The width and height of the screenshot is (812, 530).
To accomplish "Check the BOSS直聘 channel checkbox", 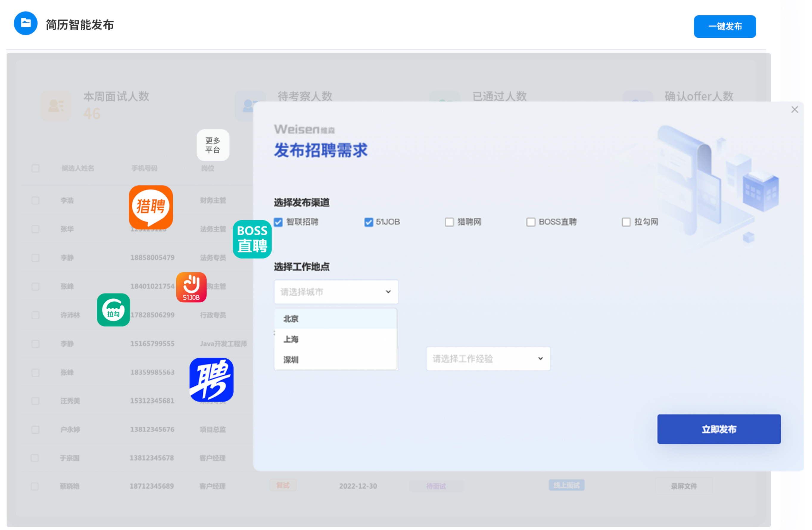I will (531, 222).
